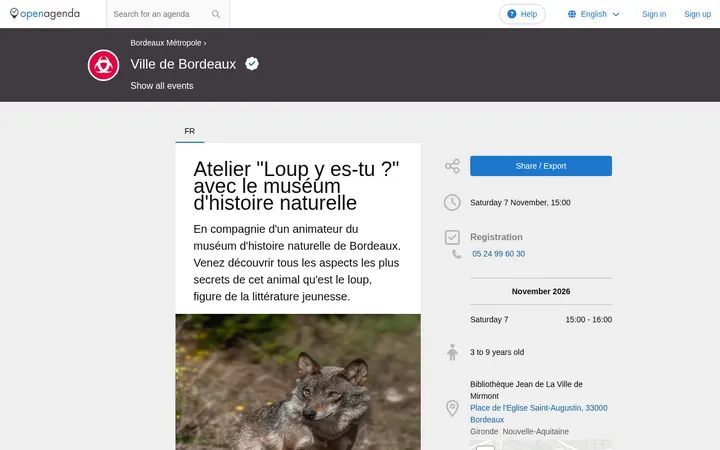Open the Place de l'Eglise Saint-Augustin address link
Viewport: 720px width, 450px height.
pos(539,414)
